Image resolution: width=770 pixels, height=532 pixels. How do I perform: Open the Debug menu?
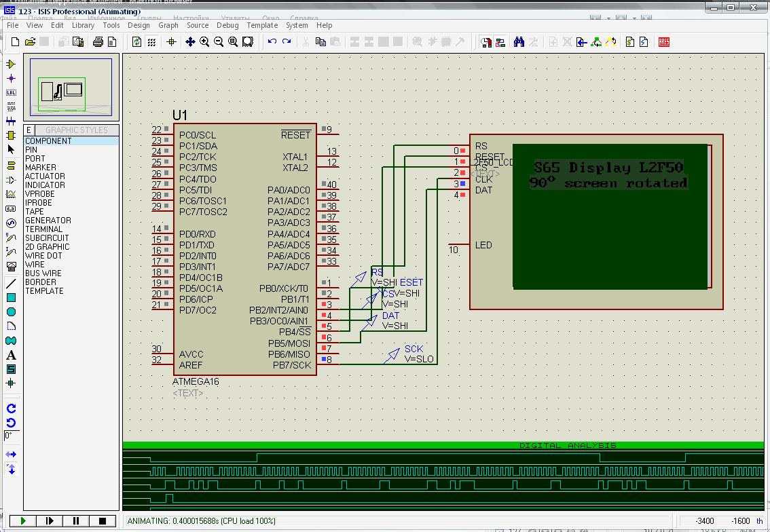(227, 25)
